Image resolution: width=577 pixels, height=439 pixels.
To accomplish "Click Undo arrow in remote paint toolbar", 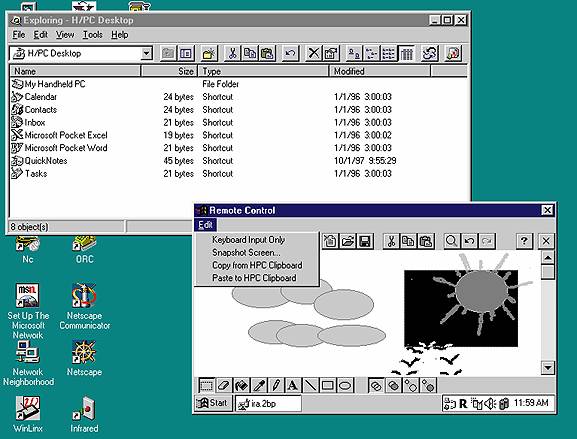I will (x=469, y=241).
